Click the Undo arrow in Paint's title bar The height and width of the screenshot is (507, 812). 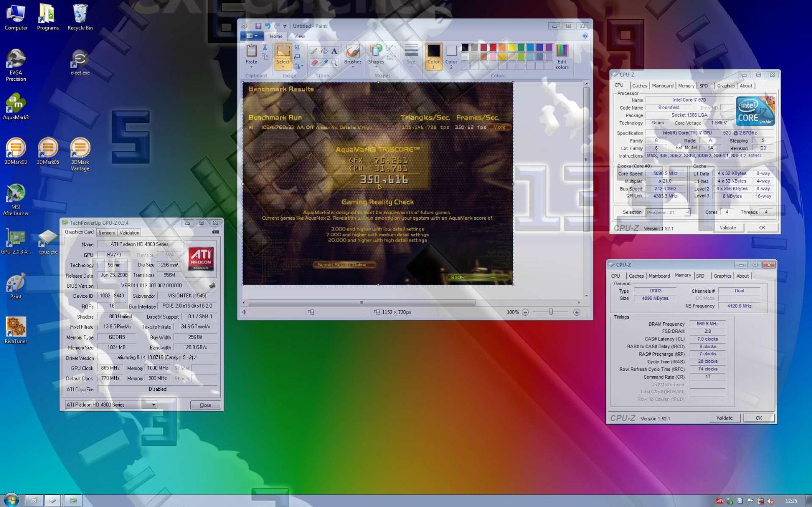coord(267,26)
